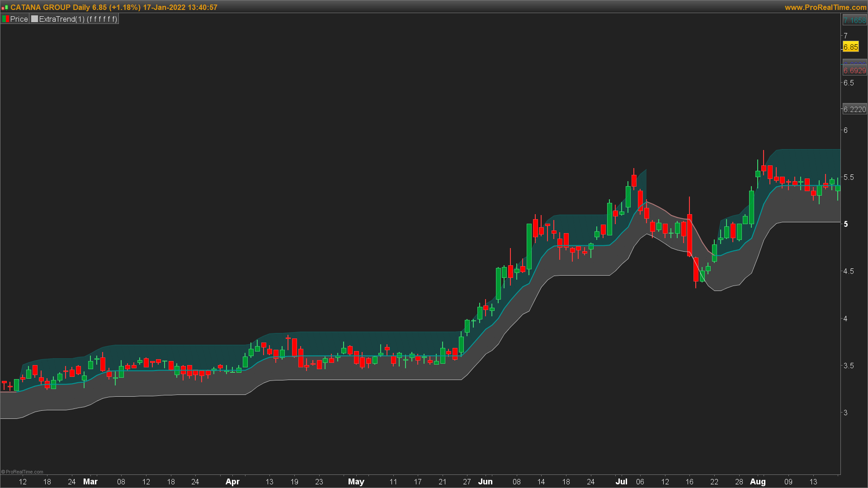Click the Aug month marker on time axis

[x=758, y=482]
